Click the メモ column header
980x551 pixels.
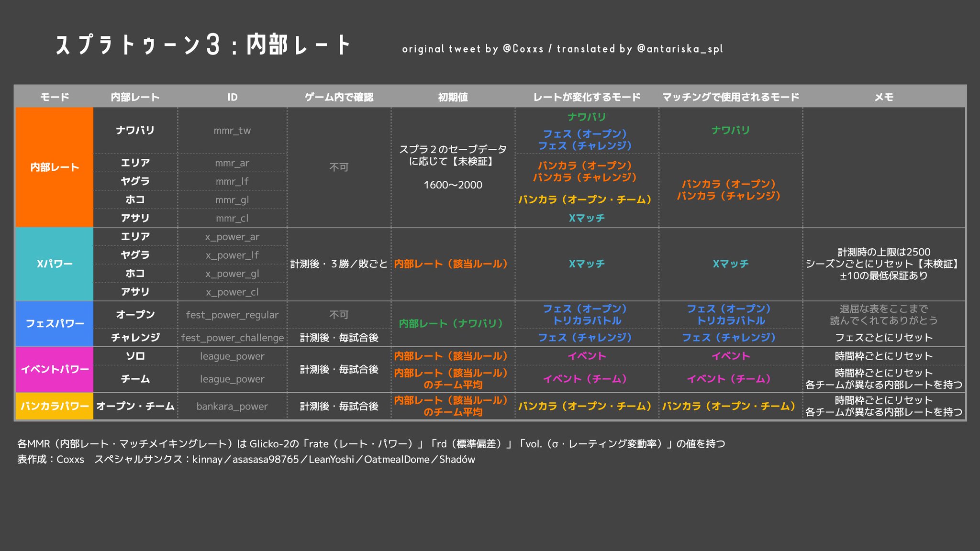(884, 97)
